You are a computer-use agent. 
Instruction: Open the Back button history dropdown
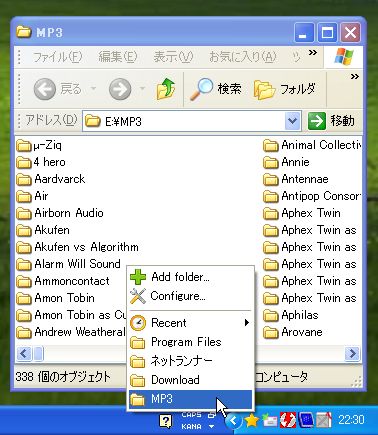[x=94, y=89]
